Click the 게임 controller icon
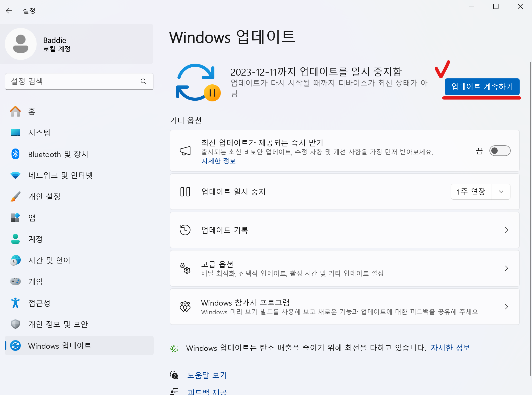 click(x=15, y=281)
